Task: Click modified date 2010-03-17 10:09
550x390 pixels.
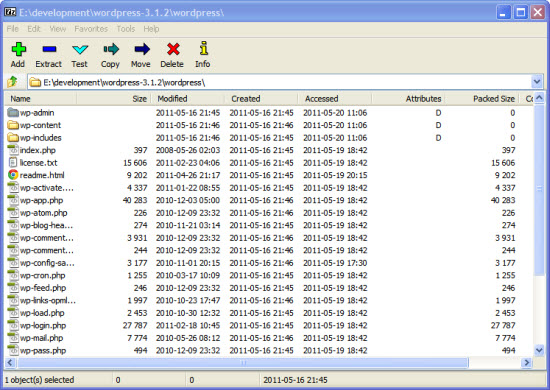Action: (x=188, y=275)
